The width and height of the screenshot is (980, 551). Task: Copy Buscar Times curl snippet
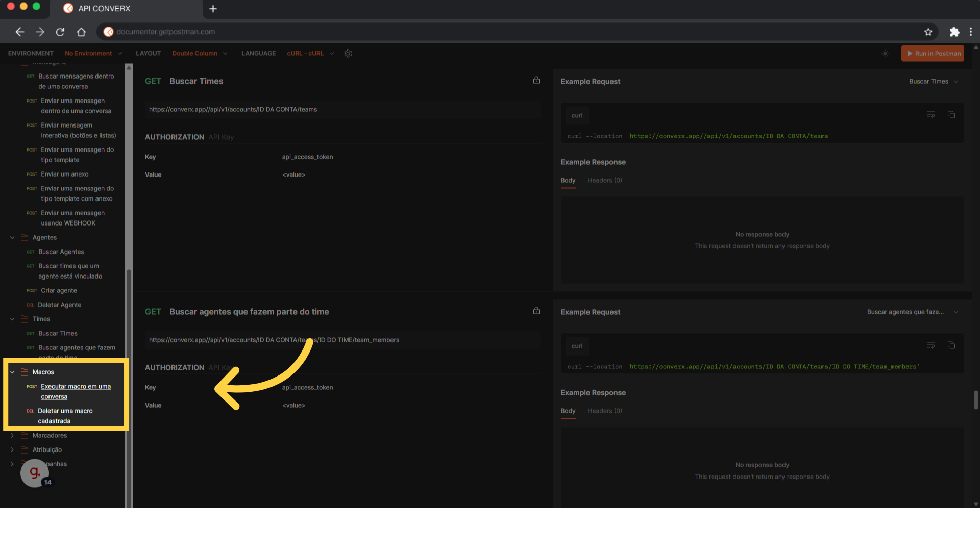951,115
